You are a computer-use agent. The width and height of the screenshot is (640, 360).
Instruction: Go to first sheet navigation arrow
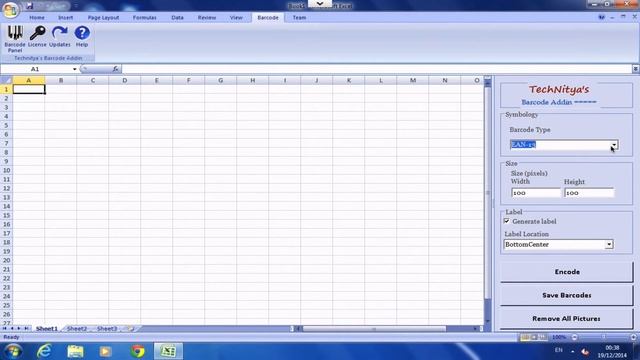click(x=4, y=329)
